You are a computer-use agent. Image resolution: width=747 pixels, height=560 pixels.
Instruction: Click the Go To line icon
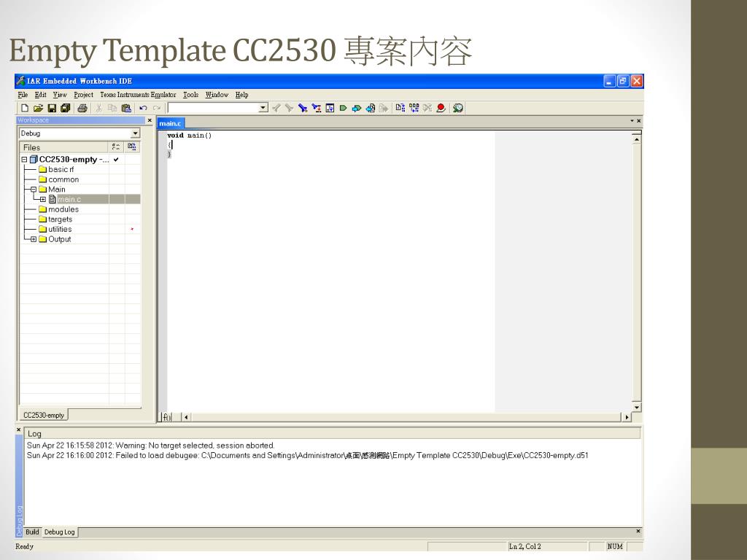(330, 108)
